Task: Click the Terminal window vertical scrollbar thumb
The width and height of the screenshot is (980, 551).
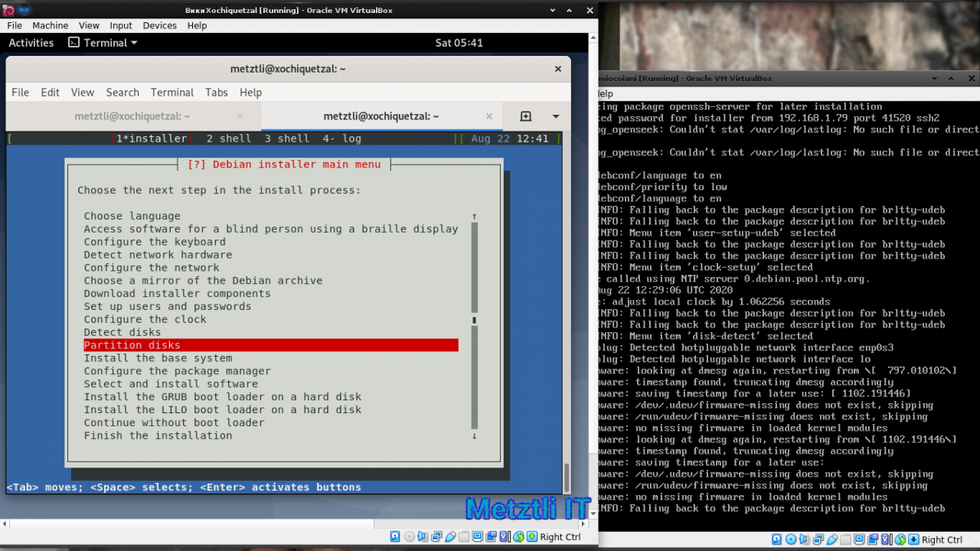Action: pos(567,478)
